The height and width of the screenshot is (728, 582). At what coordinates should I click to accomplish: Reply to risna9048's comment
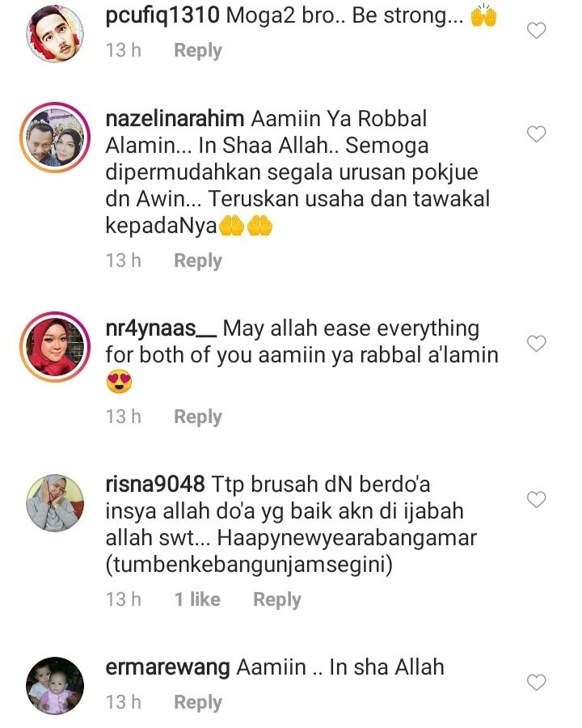click(277, 600)
